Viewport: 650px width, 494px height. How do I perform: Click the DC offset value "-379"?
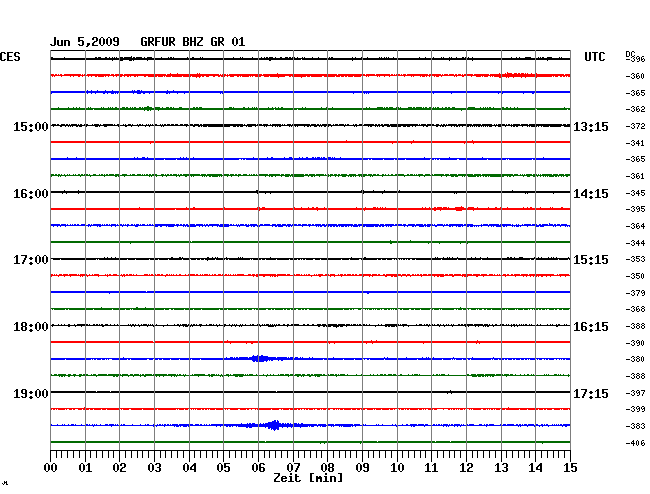pyautogui.click(x=635, y=293)
